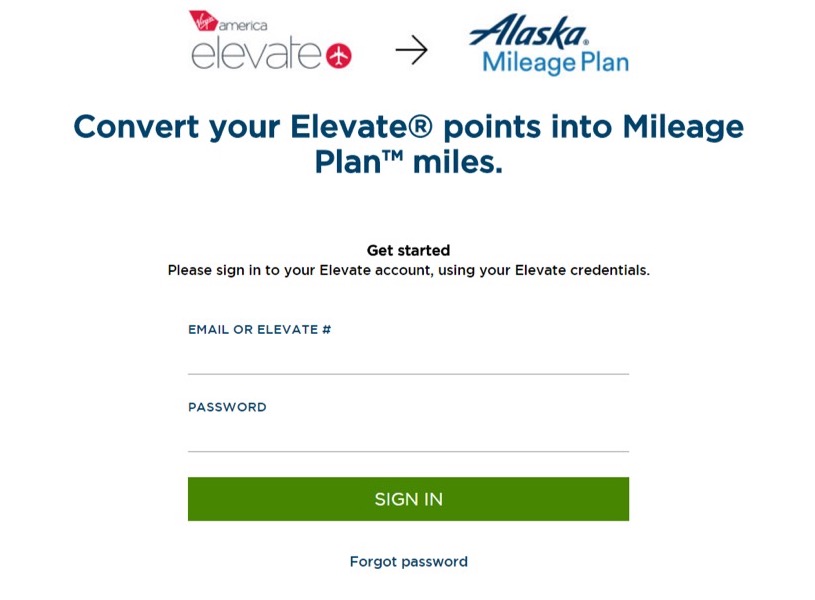Click the sign-in instructions sentence
The width and height of the screenshot is (815, 600).
click(x=408, y=269)
